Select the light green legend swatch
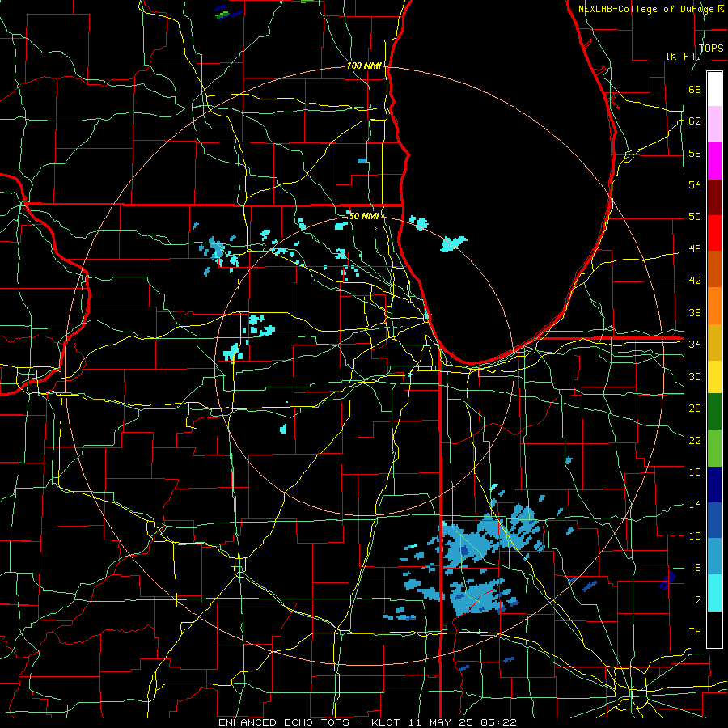The height and width of the screenshot is (728, 728). [714, 448]
